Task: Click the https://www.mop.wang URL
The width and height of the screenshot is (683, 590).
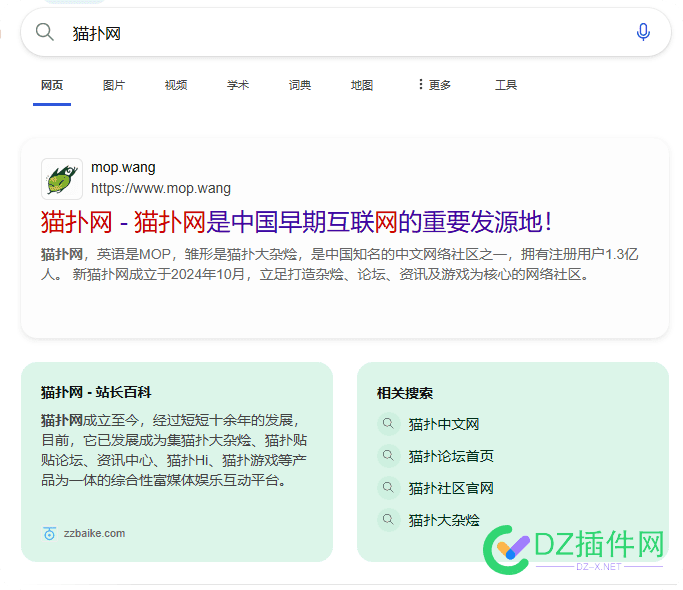Action: (x=161, y=188)
